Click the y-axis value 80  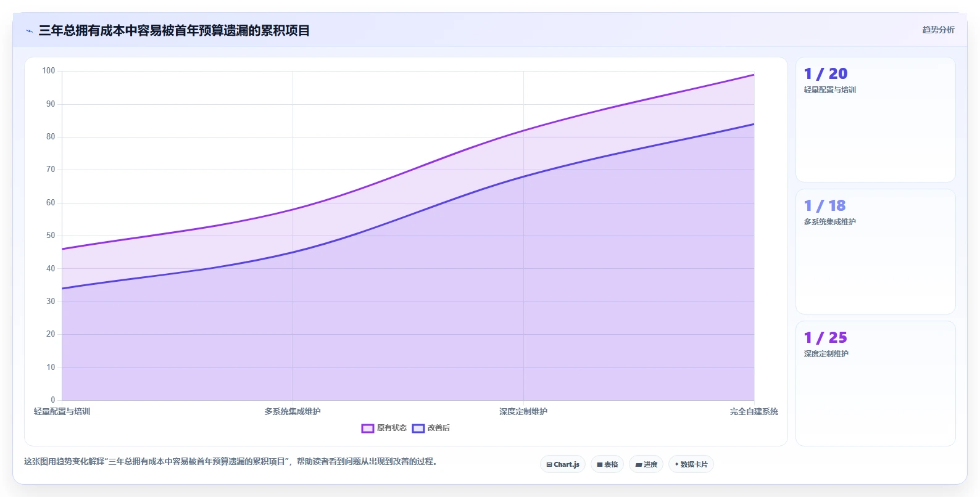coord(51,137)
